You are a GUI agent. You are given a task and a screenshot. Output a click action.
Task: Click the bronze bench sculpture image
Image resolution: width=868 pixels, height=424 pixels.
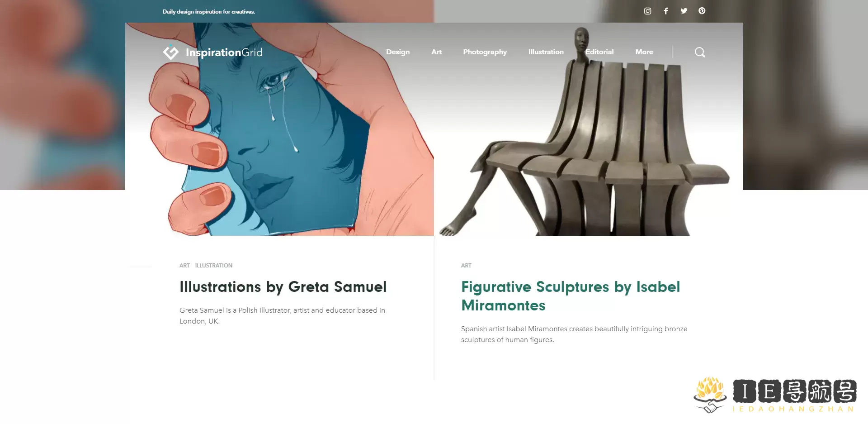click(x=588, y=129)
